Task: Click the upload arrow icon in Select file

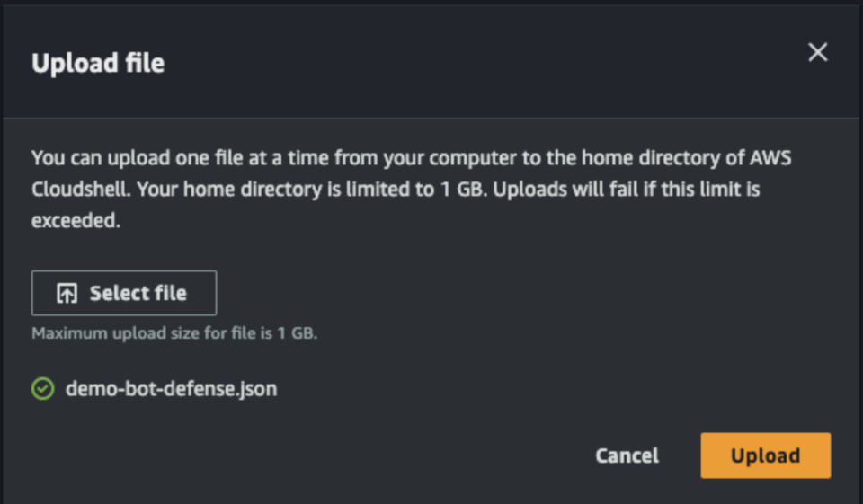Action: [67, 293]
